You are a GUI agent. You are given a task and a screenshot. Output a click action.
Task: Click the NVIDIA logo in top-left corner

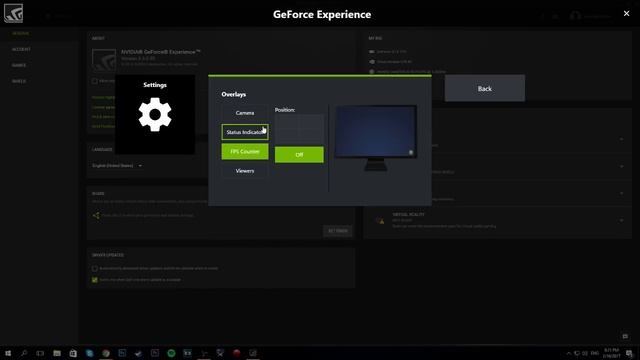pyautogui.click(x=13, y=13)
